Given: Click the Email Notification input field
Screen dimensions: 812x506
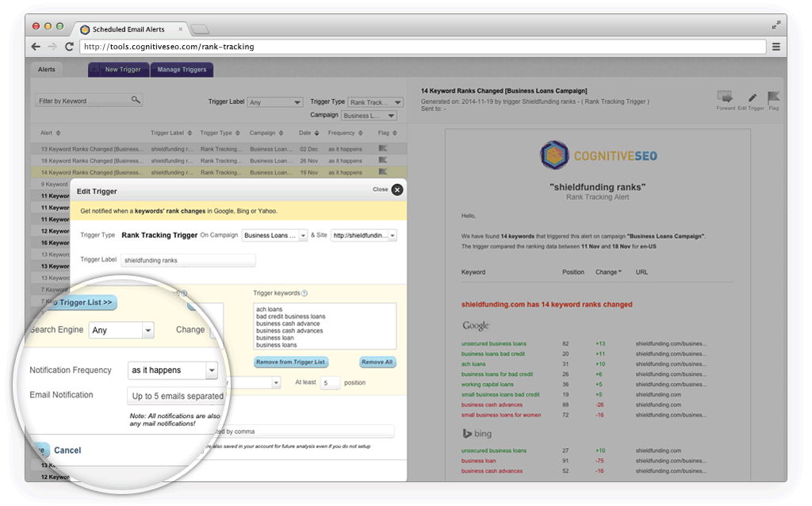Looking at the screenshot, I should [x=177, y=396].
